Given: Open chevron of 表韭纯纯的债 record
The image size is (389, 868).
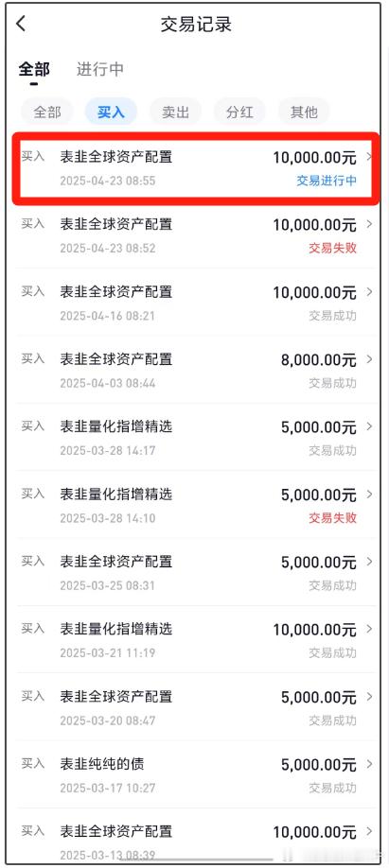Looking at the screenshot, I should pyautogui.click(x=369, y=764).
